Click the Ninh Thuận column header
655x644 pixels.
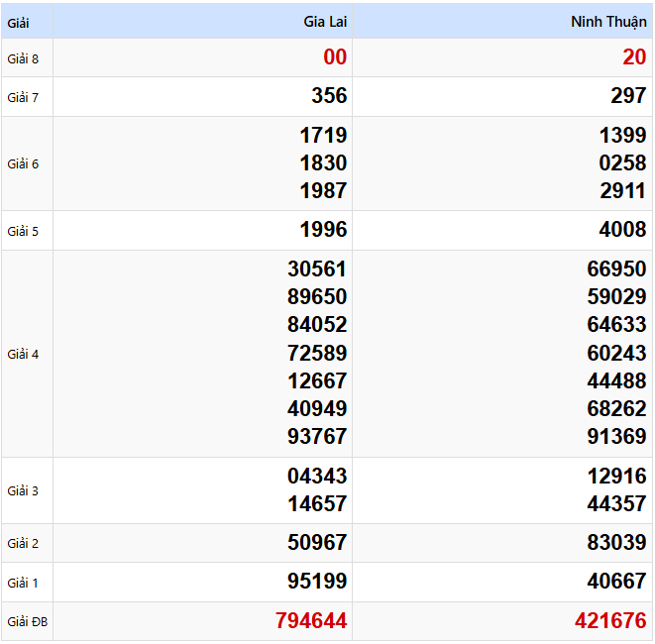[x=608, y=22]
